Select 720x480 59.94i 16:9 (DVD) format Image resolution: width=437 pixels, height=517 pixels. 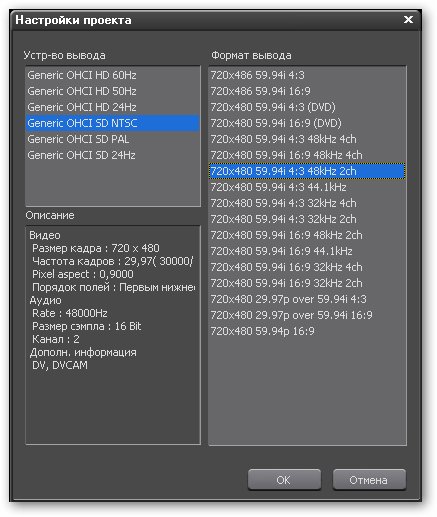(307, 123)
